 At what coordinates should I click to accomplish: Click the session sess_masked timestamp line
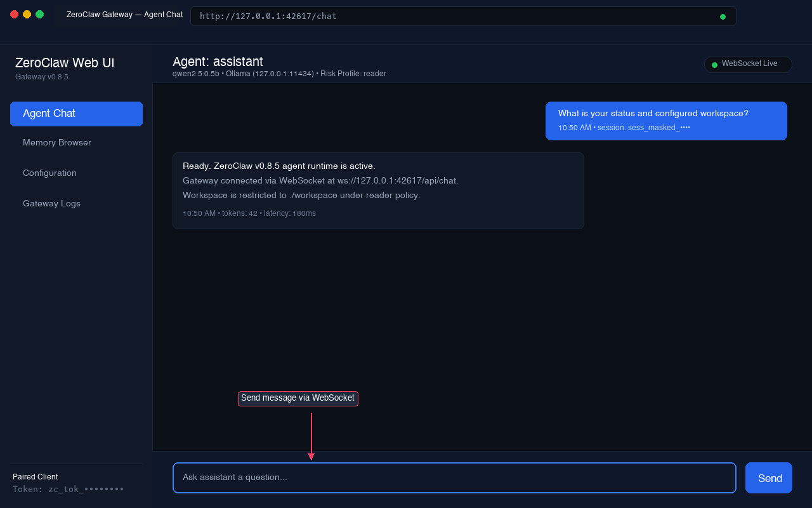coord(624,128)
